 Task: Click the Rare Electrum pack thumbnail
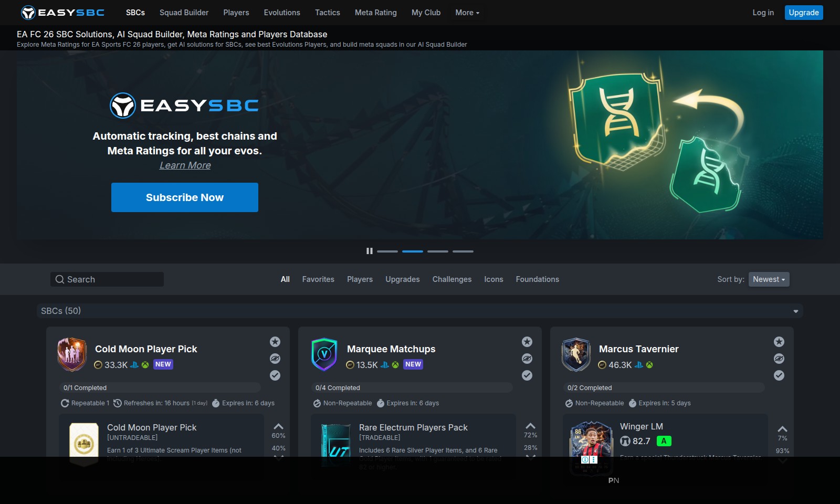point(335,445)
